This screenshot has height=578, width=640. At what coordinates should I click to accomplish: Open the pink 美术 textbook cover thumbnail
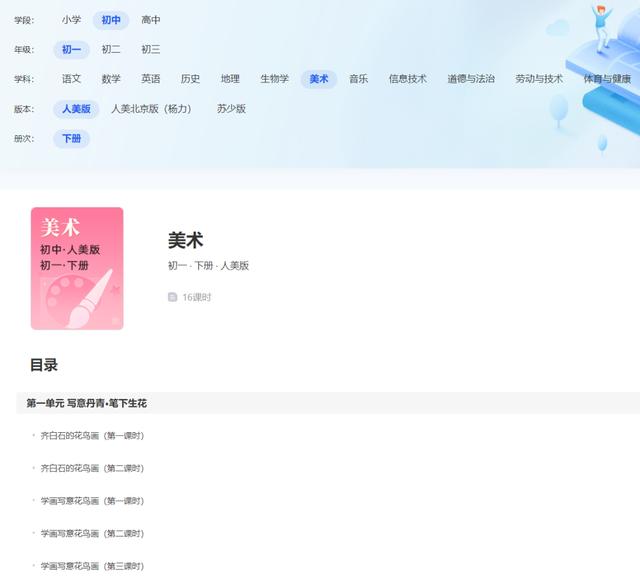point(77,268)
